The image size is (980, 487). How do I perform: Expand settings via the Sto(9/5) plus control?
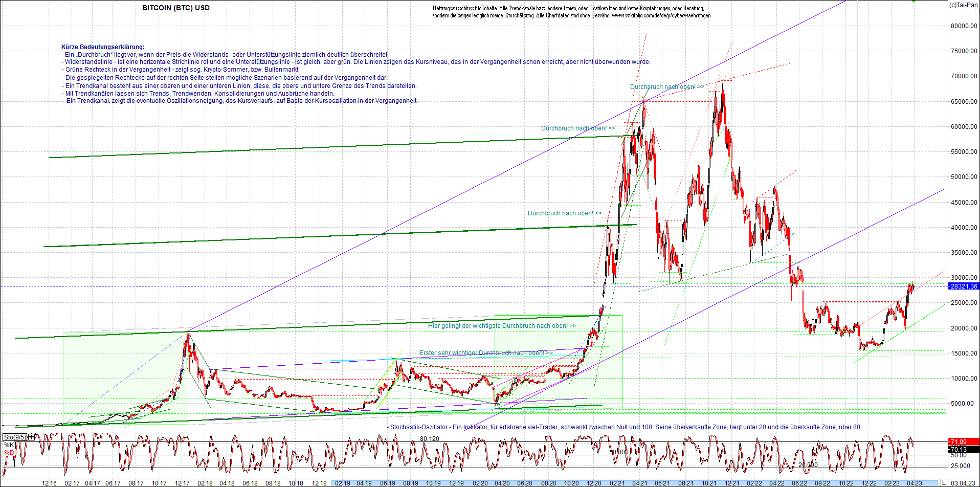(30, 437)
